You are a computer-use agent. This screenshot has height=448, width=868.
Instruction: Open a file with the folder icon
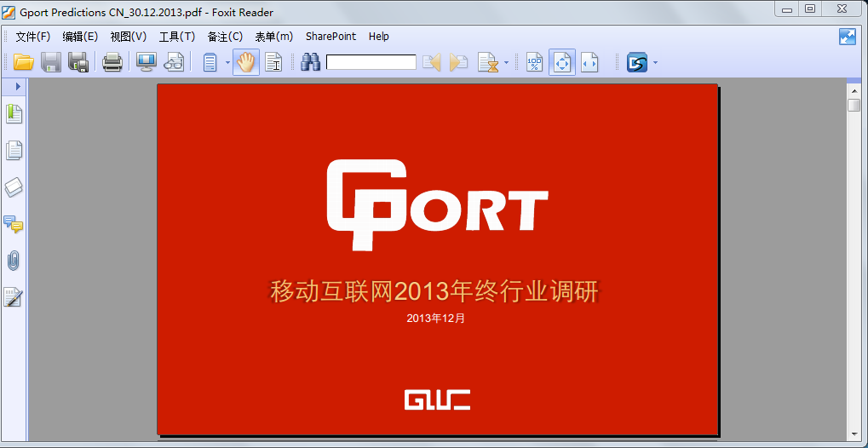tap(23, 62)
